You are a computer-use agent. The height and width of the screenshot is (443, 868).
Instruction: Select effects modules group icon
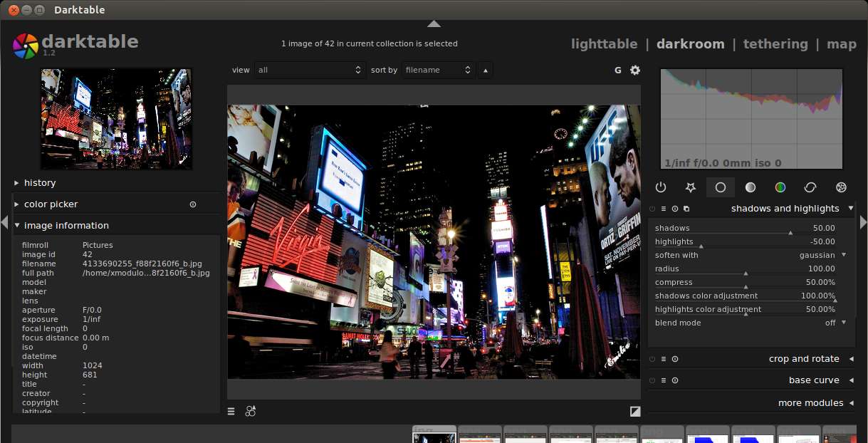click(841, 187)
